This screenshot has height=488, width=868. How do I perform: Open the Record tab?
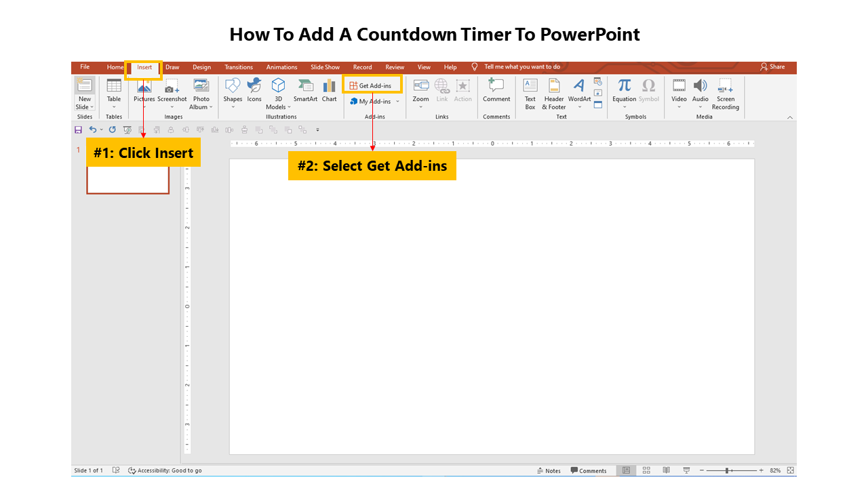(362, 67)
